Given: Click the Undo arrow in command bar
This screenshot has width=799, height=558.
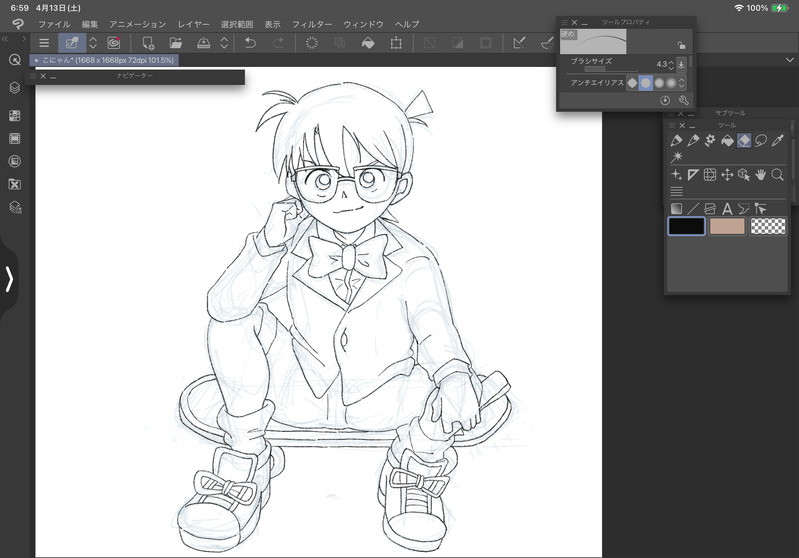Looking at the screenshot, I should (250, 43).
